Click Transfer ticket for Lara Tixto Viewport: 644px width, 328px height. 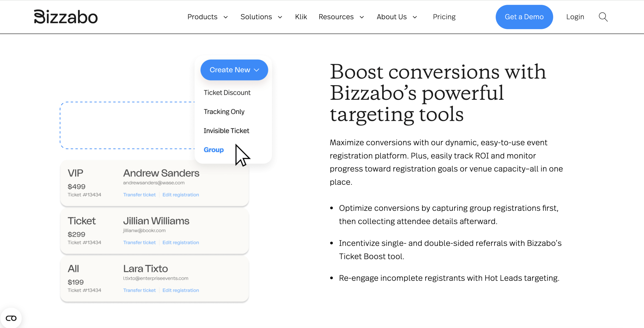(139, 290)
